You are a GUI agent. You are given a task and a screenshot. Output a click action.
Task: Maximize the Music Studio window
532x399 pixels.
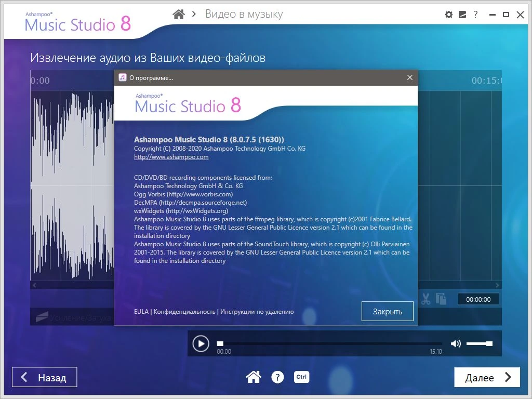pos(506,15)
